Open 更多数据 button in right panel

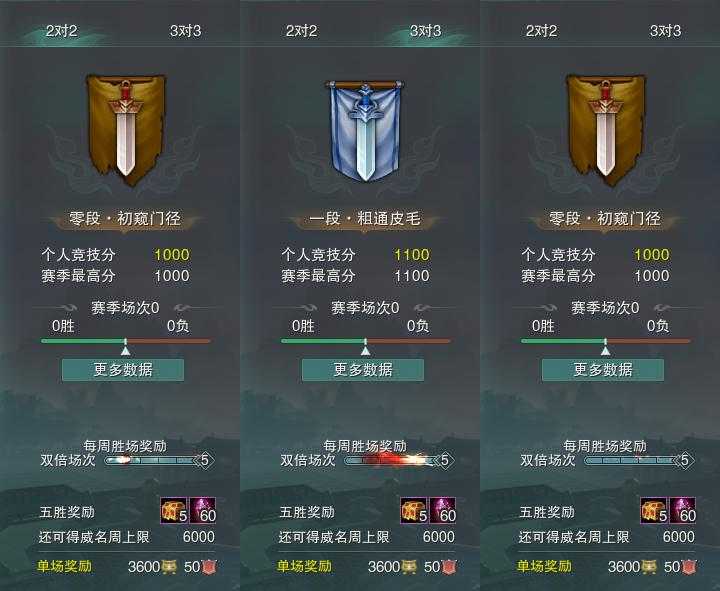[x=603, y=370]
